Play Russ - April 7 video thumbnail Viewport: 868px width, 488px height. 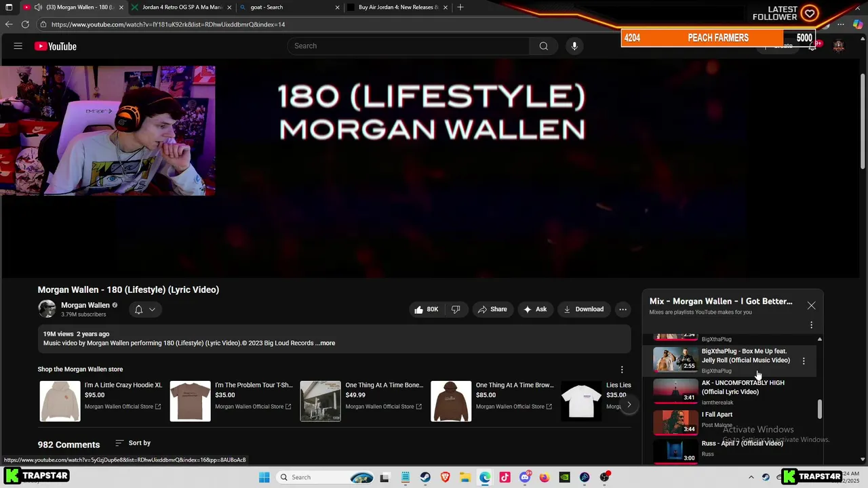[675, 452]
